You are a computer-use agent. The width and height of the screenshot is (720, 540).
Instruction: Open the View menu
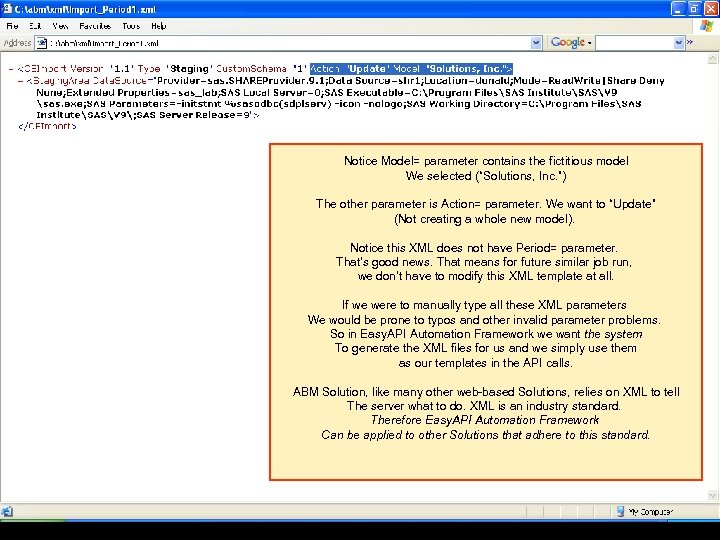point(60,26)
